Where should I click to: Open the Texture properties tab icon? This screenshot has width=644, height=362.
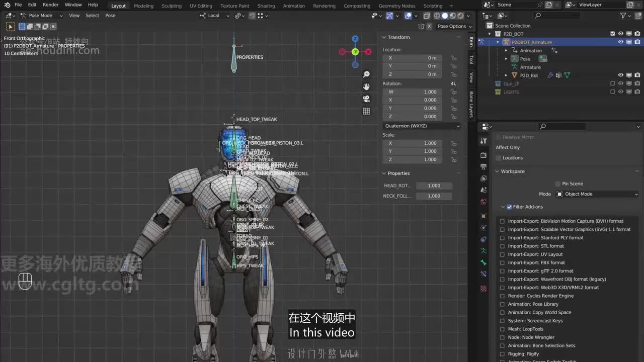click(484, 289)
